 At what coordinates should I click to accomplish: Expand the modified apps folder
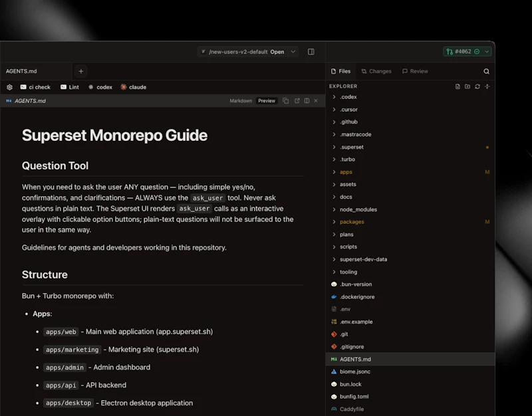(x=410, y=172)
